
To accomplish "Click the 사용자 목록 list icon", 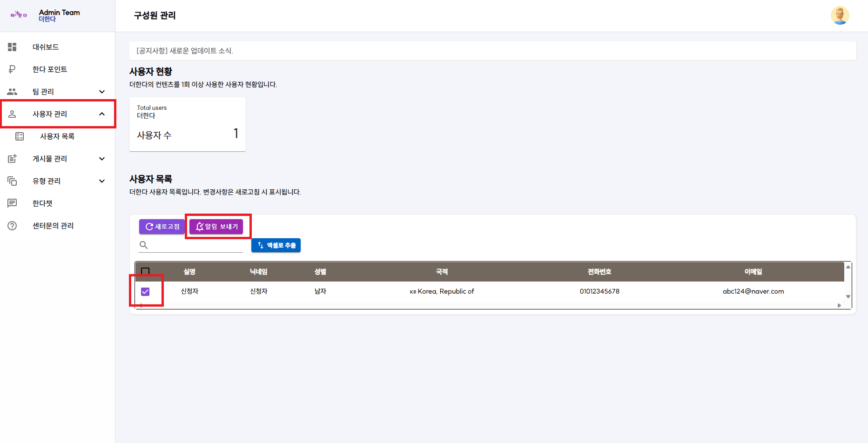I will tap(20, 136).
